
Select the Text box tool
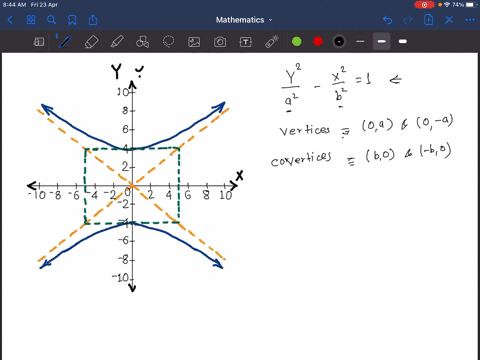pyautogui.click(x=246, y=42)
